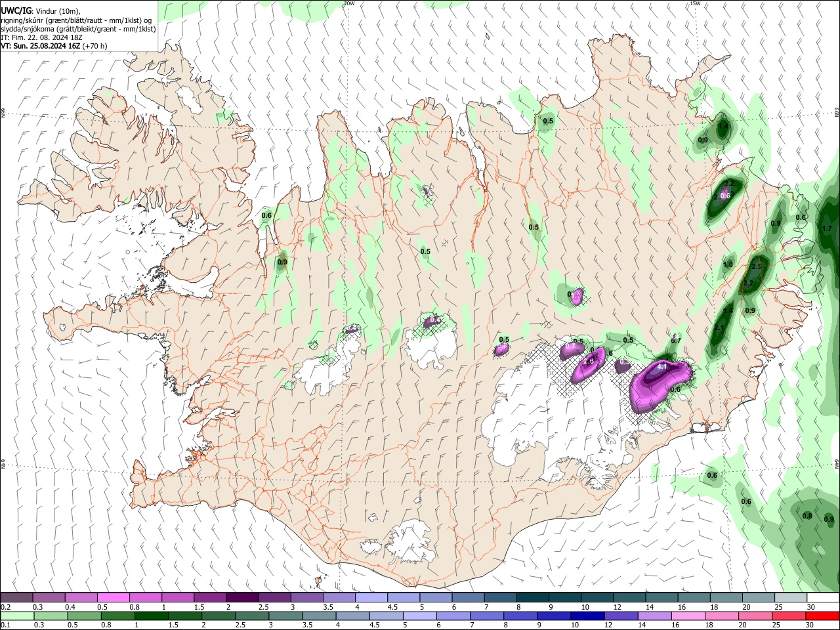Click the upper legend swatch labeled 0.2

tap(16, 598)
